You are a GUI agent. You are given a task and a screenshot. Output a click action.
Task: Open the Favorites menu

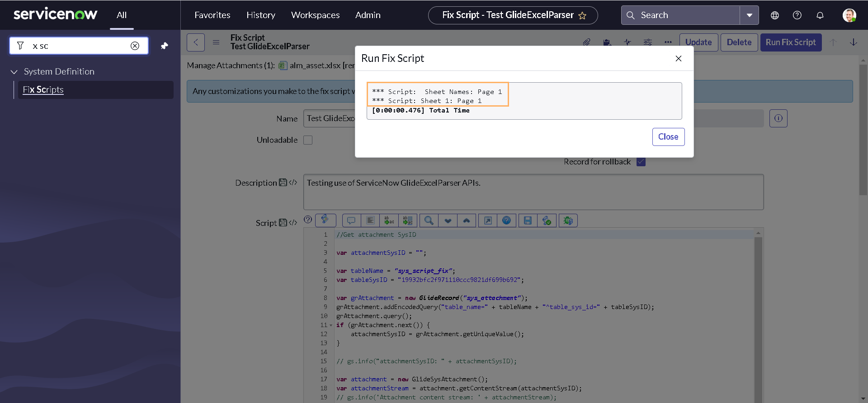click(212, 15)
